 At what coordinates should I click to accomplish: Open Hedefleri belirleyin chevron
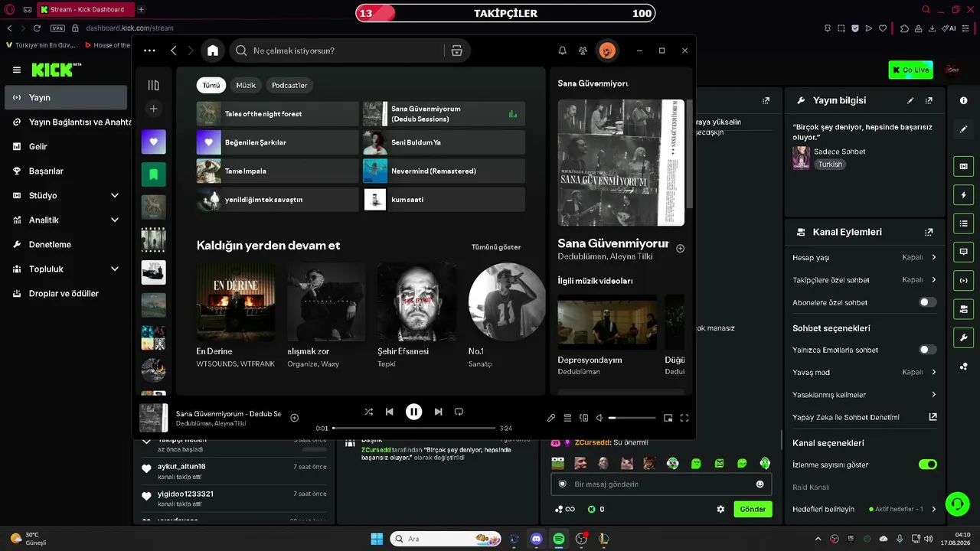coord(934,509)
